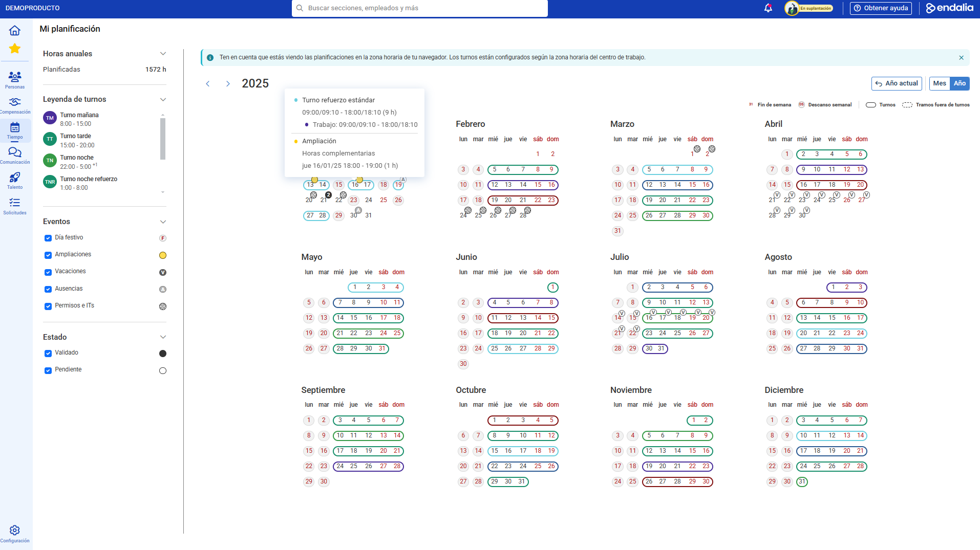This screenshot has height=550, width=980.
Task: Uncheck the Validado checkbox
Action: pyautogui.click(x=48, y=354)
